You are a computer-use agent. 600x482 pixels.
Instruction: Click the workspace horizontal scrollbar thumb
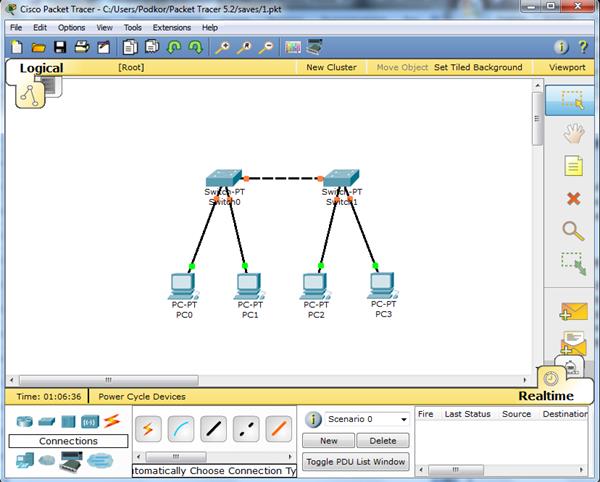tap(109, 380)
